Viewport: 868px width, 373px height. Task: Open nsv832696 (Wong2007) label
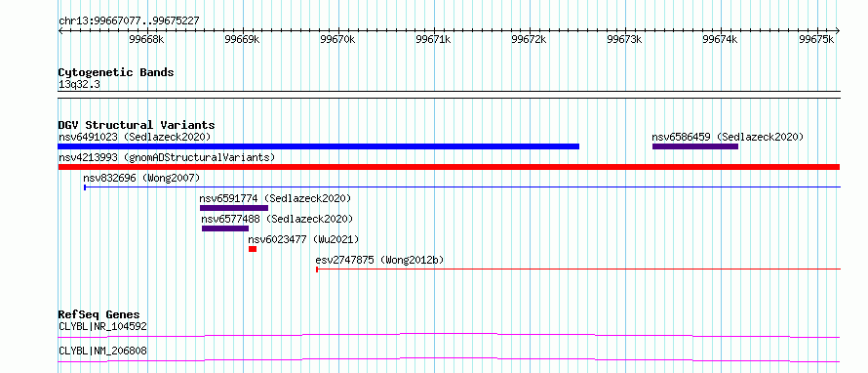[141, 178]
